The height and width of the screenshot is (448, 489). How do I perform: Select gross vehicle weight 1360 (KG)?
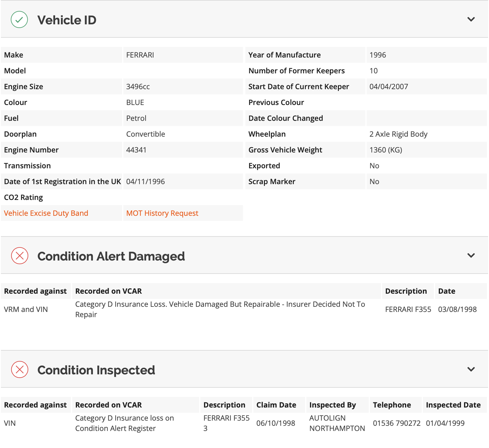(x=386, y=150)
